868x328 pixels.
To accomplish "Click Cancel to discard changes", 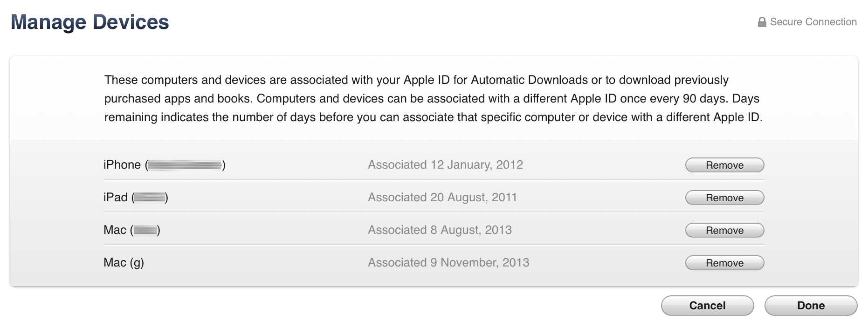I will point(707,306).
